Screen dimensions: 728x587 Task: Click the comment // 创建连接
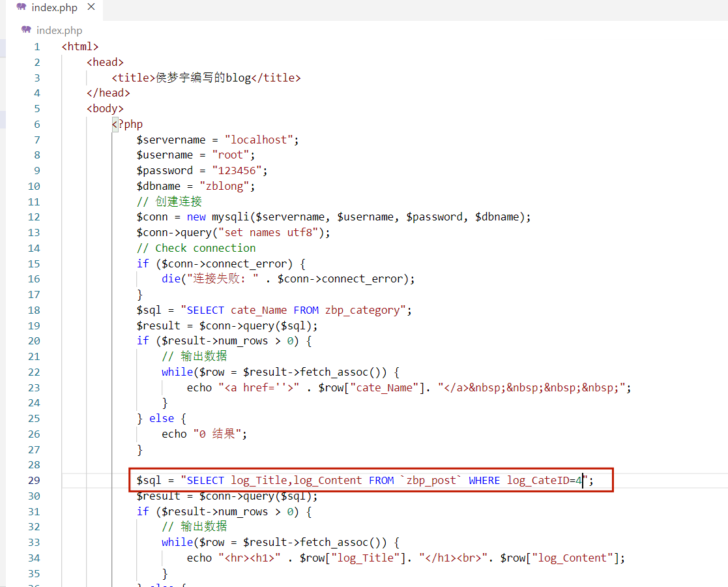pos(169,202)
